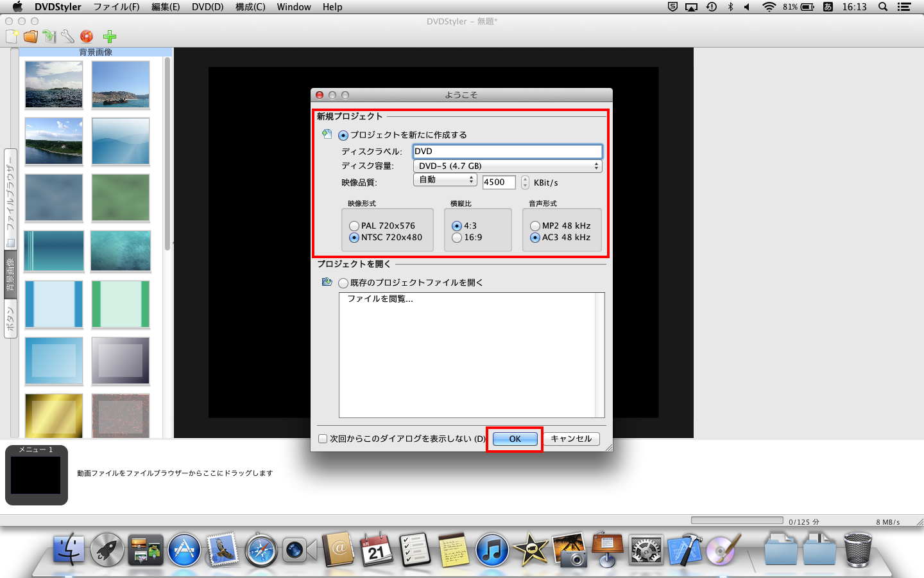Select the green gradient background thumbnail
Image resolution: width=924 pixels, height=578 pixels.
tap(121, 198)
